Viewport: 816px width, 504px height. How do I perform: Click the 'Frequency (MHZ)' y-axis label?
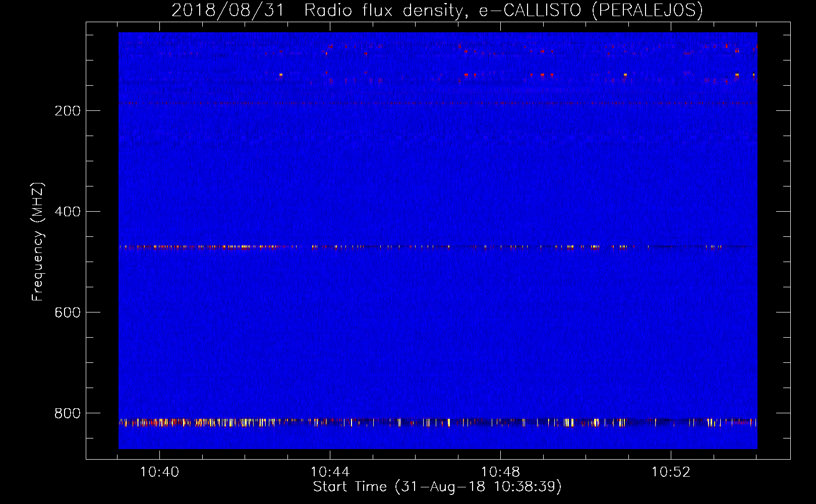[x=38, y=242]
